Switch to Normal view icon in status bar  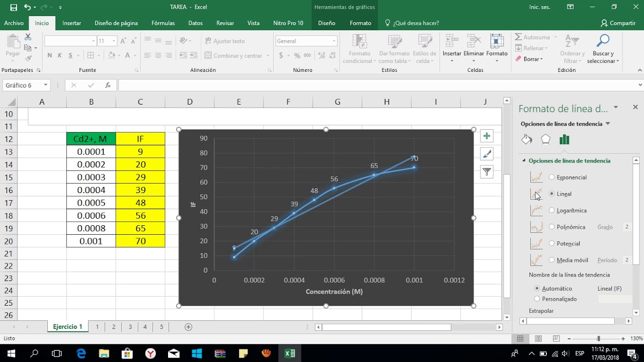[x=520, y=339]
